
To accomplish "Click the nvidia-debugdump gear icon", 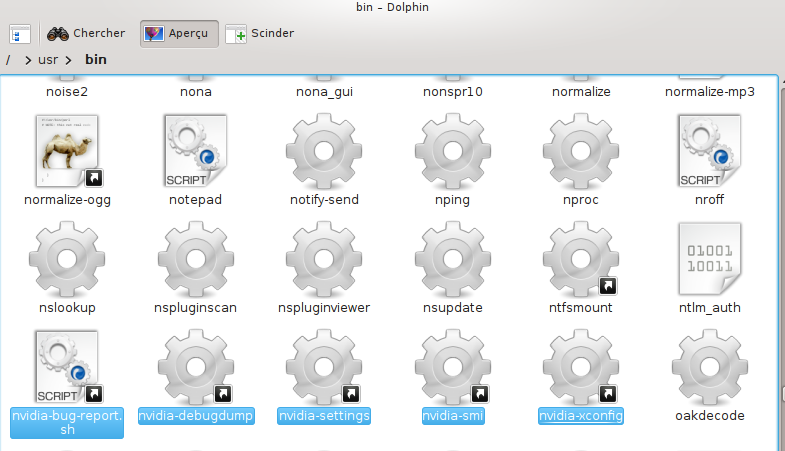I will point(196,366).
